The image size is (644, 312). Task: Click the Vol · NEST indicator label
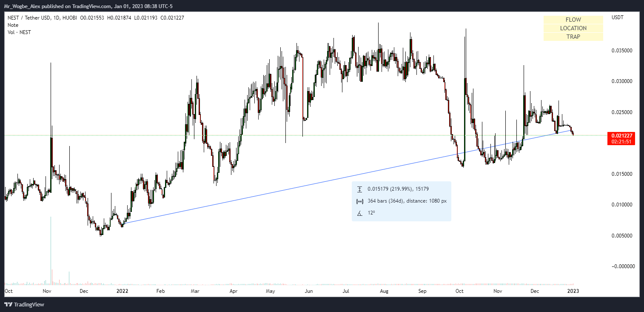19,32
